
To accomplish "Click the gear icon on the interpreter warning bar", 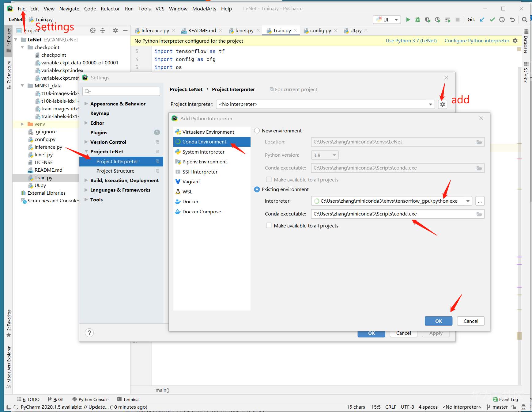I will click(515, 41).
